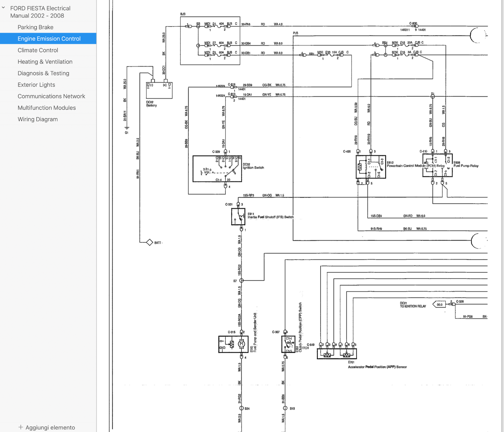Click the Accelerator Pedal Position sensor symbol

pos(337,354)
